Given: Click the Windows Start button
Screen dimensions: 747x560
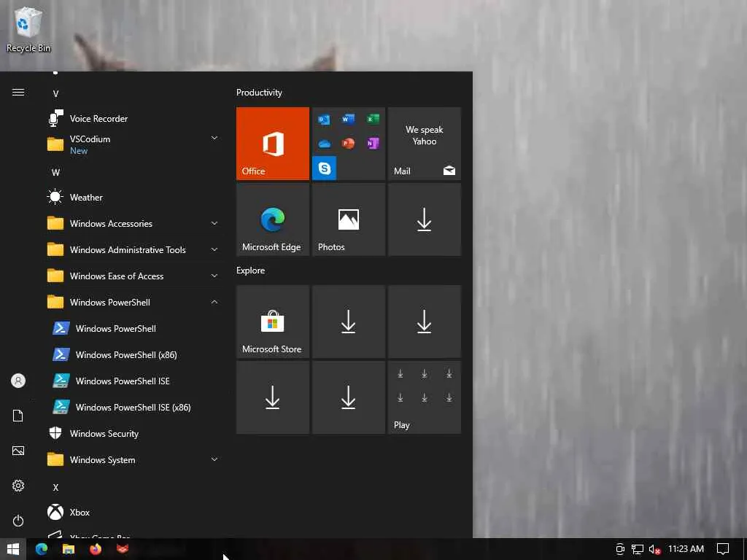Looking at the screenshot, I should 13,549.
